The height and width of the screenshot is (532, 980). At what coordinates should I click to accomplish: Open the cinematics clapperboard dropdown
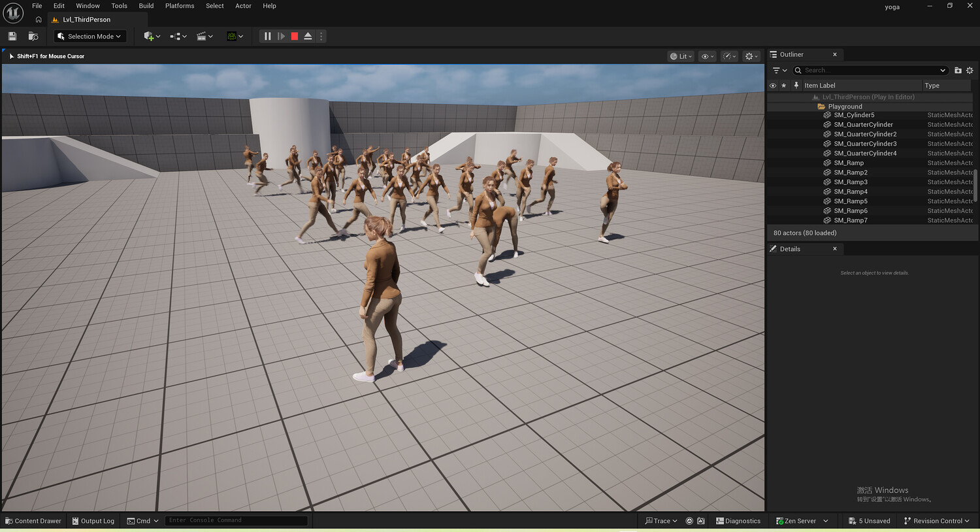click(x=204, y=37)
